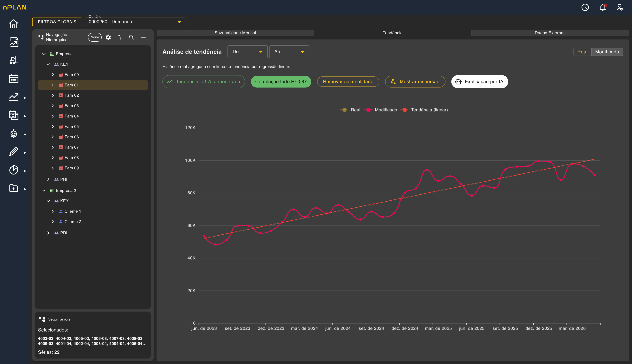The height and width of the screenshot is (364, 632).
Task: Open the add folder icon in the sidebar
Action: [14, 188]
